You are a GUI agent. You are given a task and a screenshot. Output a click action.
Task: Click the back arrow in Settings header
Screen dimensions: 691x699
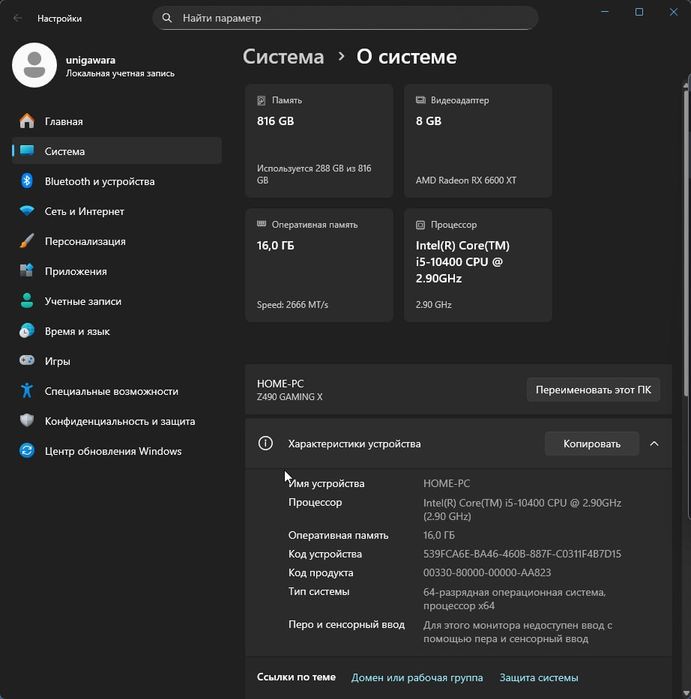tap(18, 18)
